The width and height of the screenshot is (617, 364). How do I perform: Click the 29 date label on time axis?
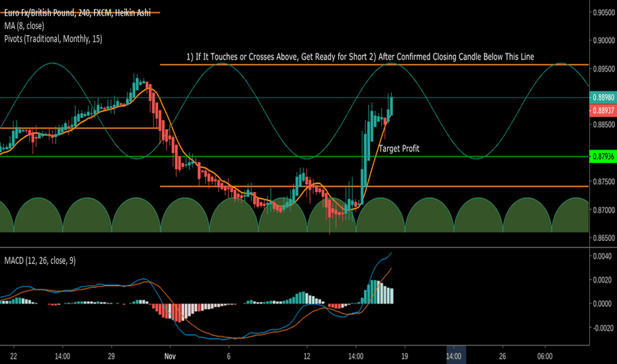111,357
